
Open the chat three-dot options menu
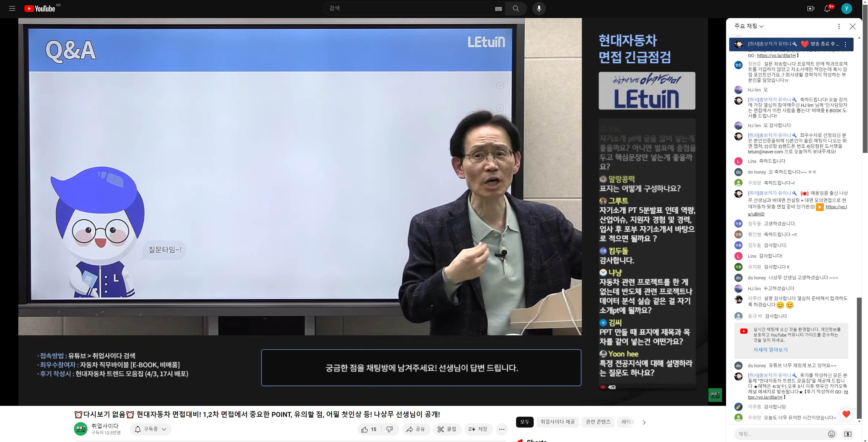(x=839, y=26)
